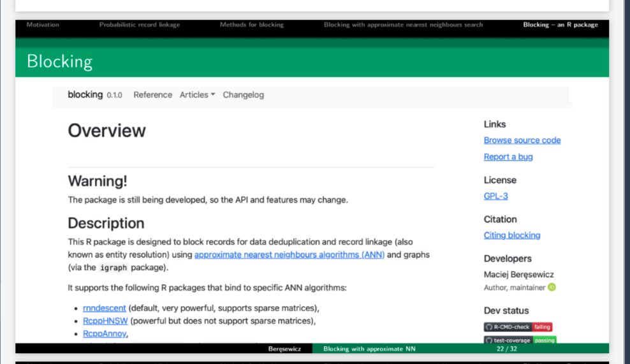This screenshot has height=364, width=630.
Task: Click the R-CMD-check failing badge
Action: click(518, 326)
